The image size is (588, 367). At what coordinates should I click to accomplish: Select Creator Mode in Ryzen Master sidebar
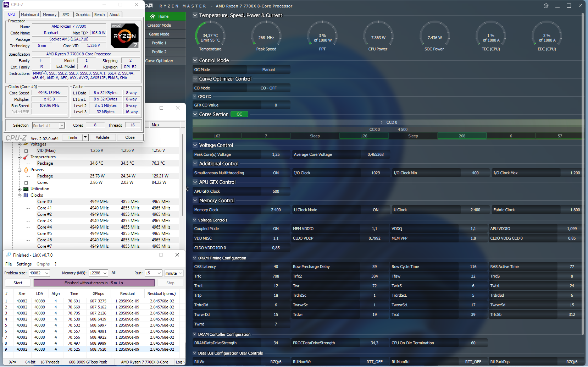coord(165,25)
